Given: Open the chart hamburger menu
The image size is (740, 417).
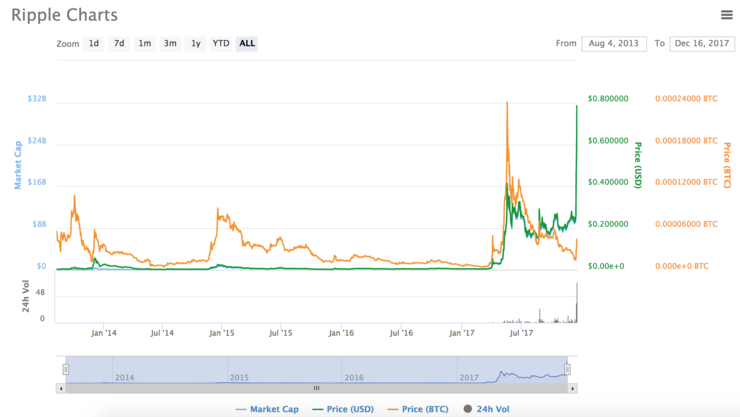Looking at the screenshot, I should 726,15.
